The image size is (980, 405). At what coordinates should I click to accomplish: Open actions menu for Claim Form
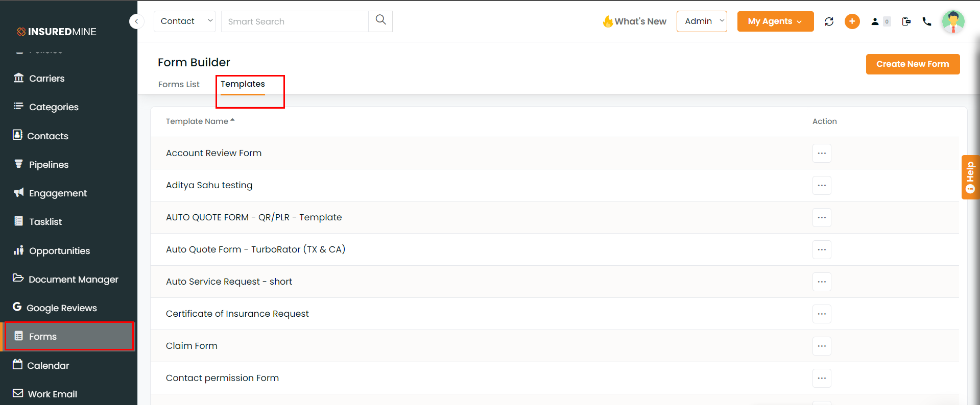point(822,346)
